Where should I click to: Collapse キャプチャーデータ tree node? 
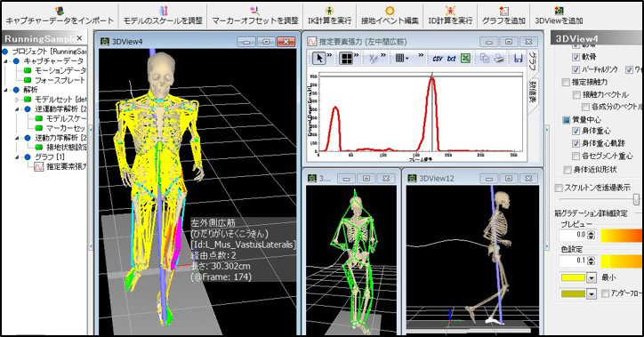(x=6, y=60)
